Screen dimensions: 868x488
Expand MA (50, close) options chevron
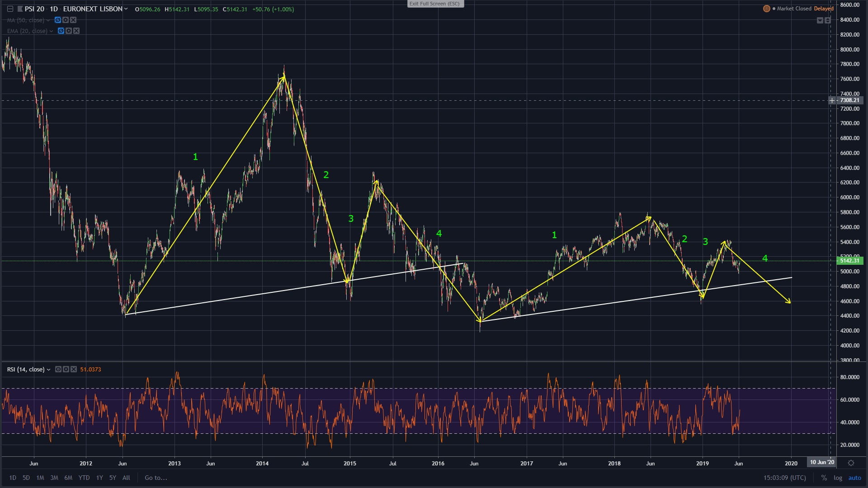(48, 20)
